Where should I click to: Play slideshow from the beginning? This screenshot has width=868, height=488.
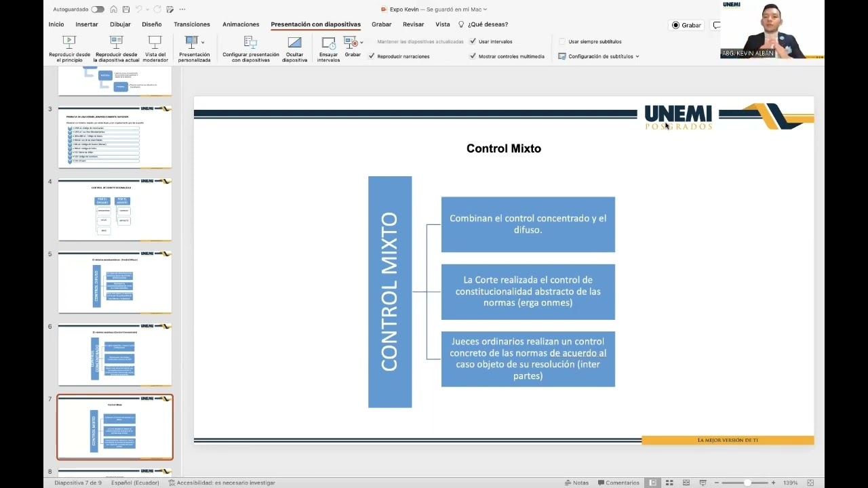69,49
